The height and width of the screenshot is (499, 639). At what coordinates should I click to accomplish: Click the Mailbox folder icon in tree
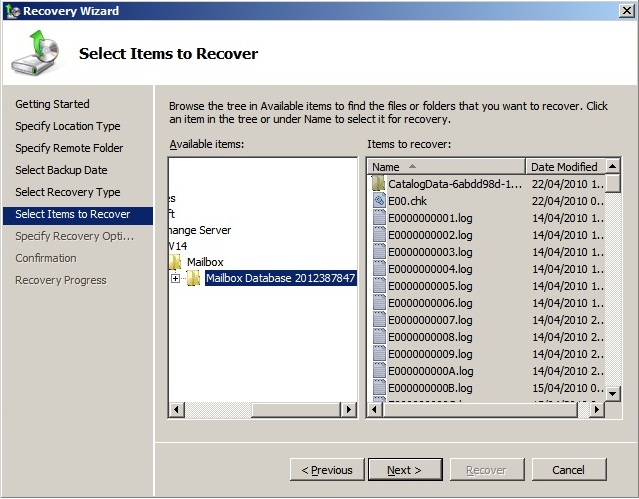tap(175, 262)
